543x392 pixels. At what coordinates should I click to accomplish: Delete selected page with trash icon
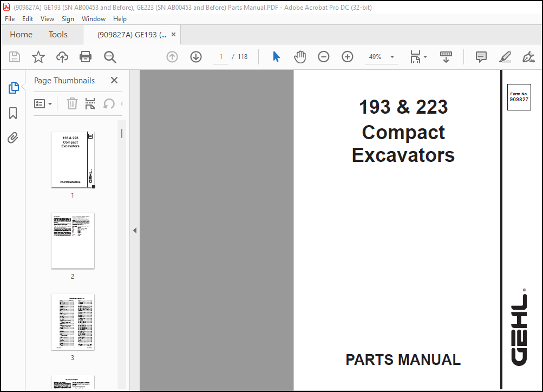coord(72,103)
